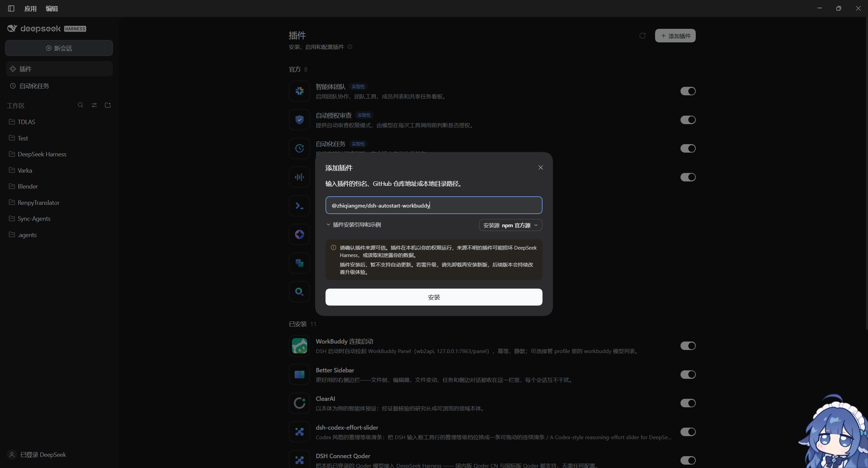Click the 安装 button

(x=434, y=297)
